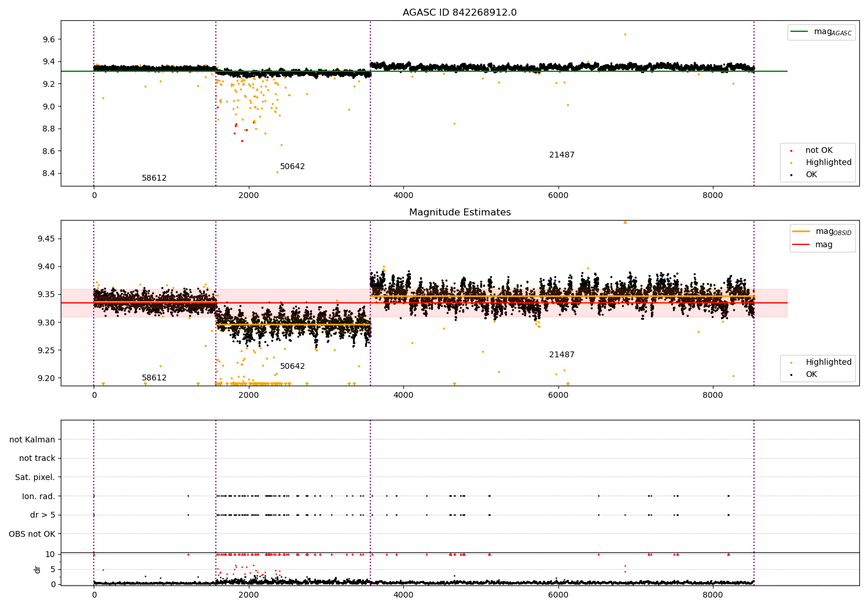The image size is (868, 608).
Task: Click the "5" tick on dr axis
Action: (53, 570)
